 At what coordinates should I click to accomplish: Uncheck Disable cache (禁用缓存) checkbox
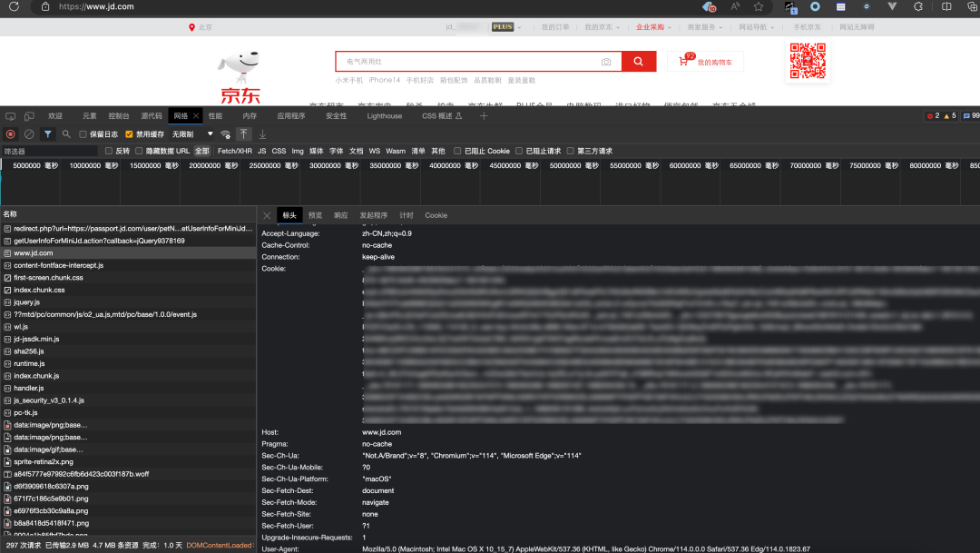(x=129, y=133)
